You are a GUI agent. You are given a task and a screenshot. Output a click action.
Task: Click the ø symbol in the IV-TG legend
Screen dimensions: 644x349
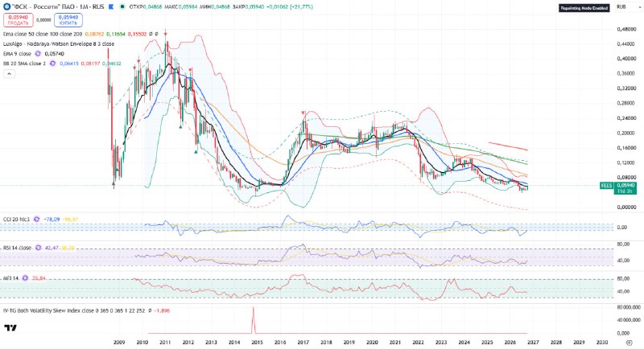coord(150,311)
